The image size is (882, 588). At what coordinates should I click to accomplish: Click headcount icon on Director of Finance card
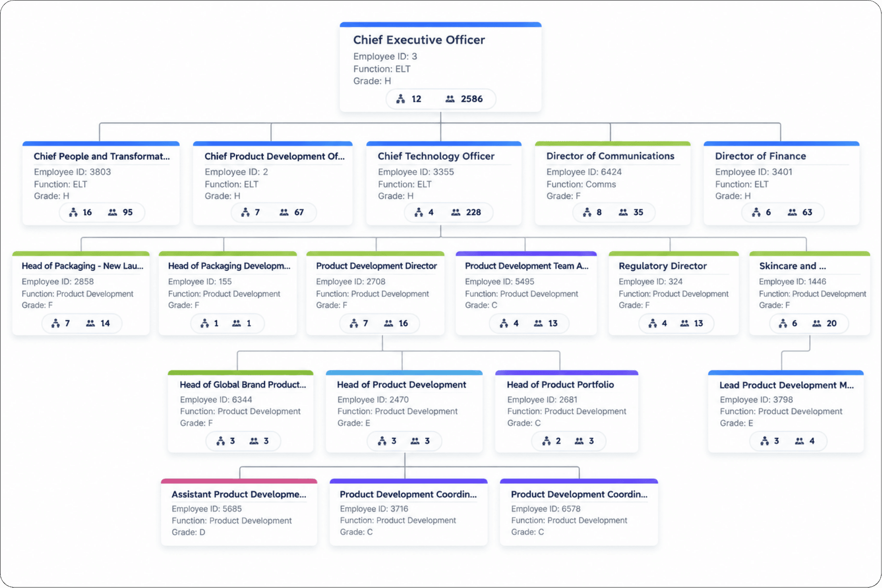coord(792,212)
